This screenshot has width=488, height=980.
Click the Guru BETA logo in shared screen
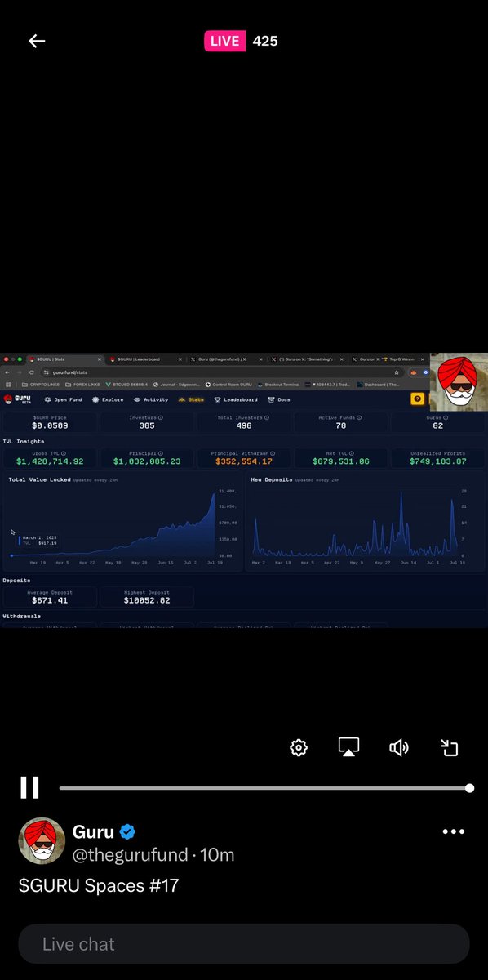(x=17, y=399)
